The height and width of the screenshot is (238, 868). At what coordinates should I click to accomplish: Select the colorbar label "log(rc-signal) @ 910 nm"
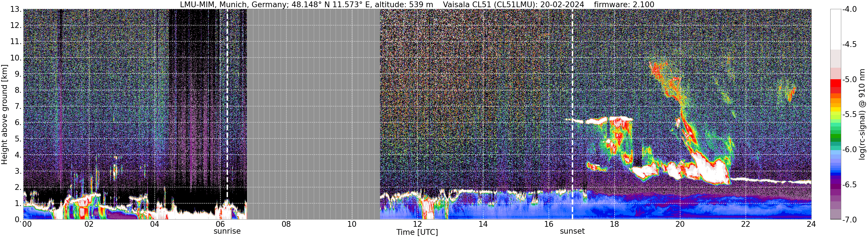point(862,114)
